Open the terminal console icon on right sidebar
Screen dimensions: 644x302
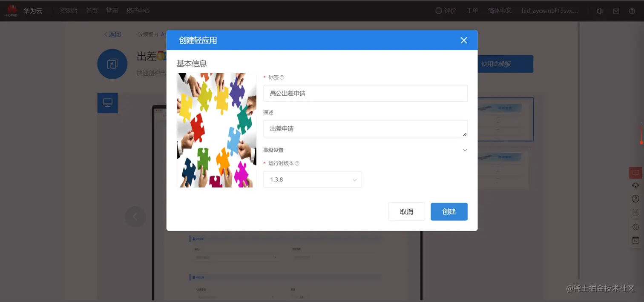click(x=635, y=240)
